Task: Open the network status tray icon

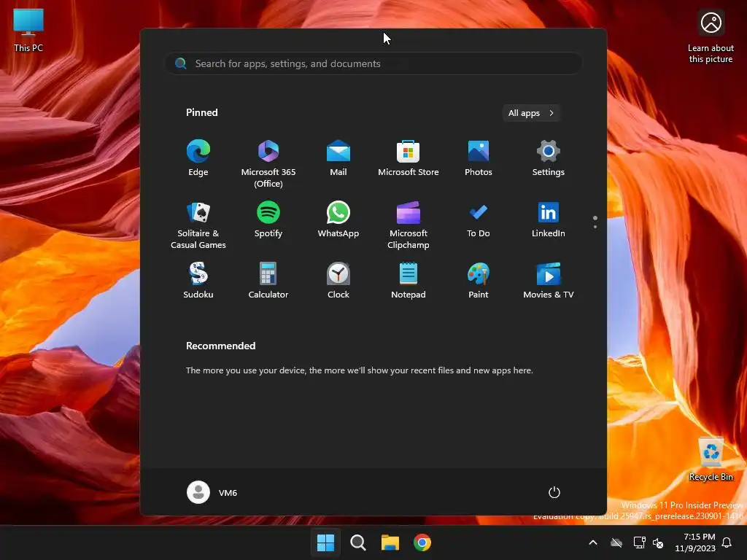Action: (639, 542)
